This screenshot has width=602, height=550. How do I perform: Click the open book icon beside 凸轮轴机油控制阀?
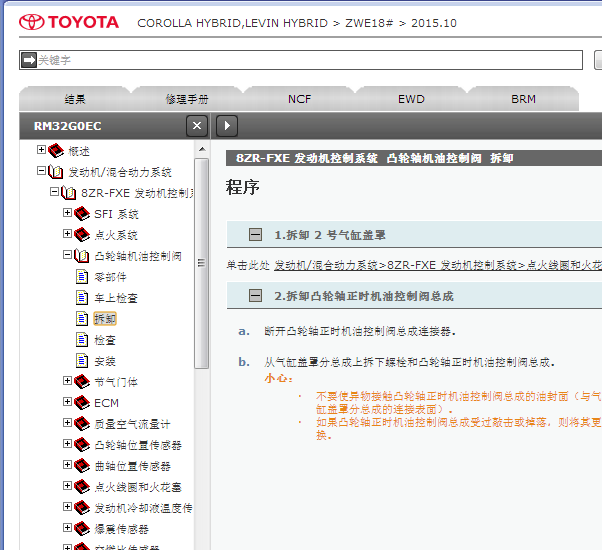tap(82, 256)
